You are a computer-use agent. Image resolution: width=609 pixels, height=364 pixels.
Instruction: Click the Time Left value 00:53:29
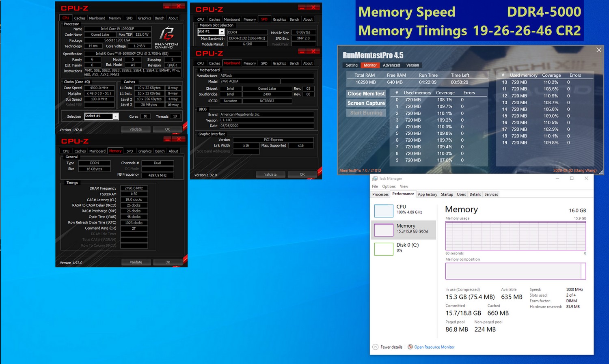pos(460,82)
